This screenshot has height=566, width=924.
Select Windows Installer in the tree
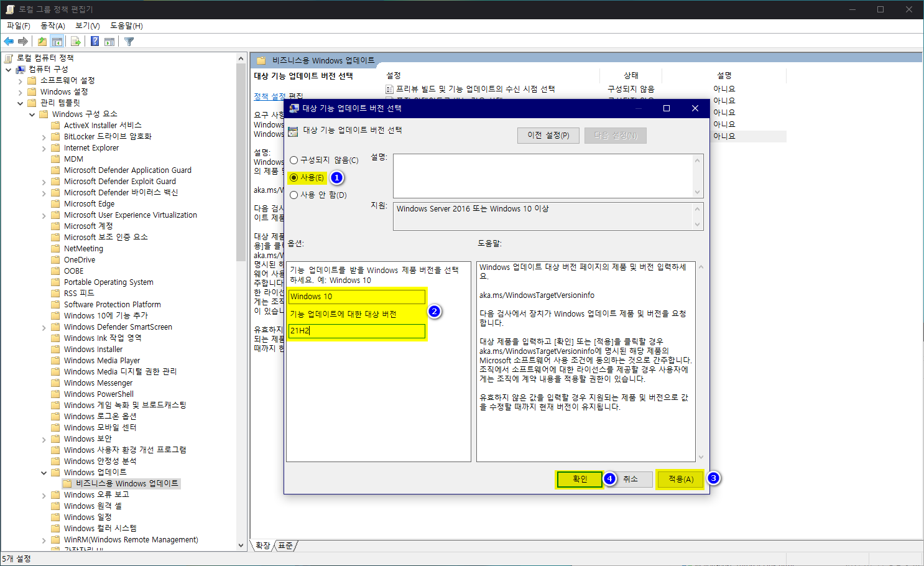(x=93, y=350)
